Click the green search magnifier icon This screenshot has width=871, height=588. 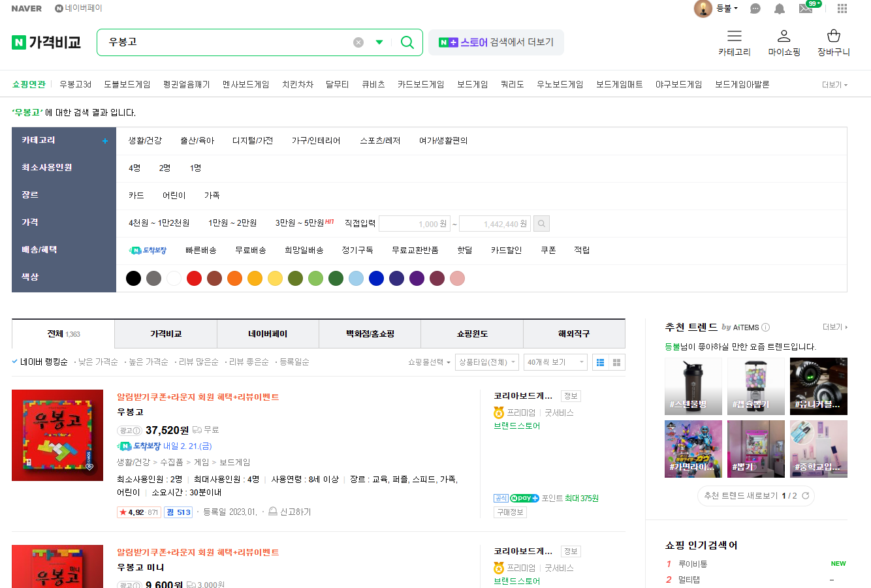click(407, 42)
